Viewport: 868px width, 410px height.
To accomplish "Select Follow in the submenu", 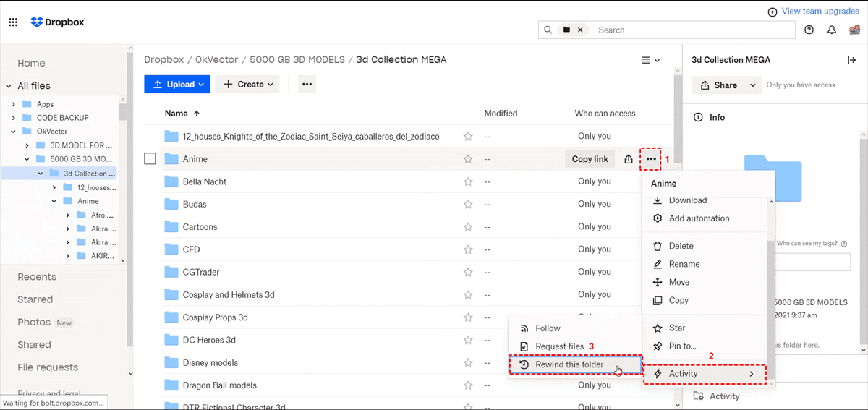I will pos(548,328).
